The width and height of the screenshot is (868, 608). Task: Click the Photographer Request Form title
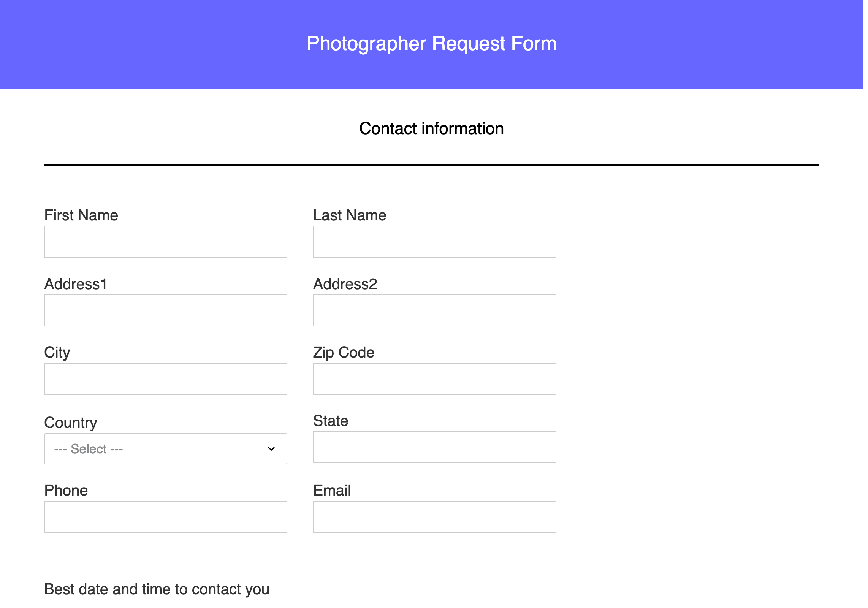click(431, 43)
